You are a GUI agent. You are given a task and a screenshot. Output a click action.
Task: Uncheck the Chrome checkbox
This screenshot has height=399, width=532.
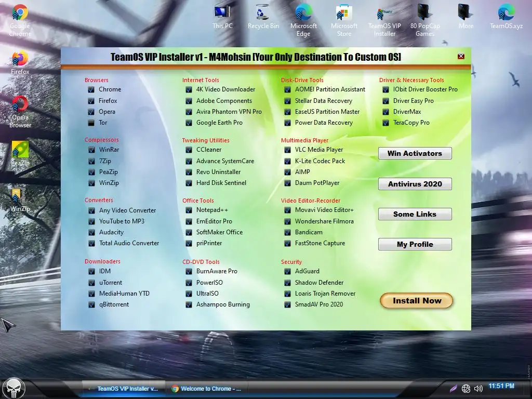click(x=91, y=89)
